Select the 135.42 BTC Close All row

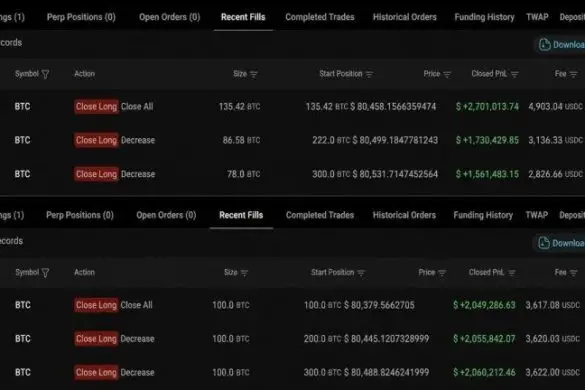pos(292,107)
